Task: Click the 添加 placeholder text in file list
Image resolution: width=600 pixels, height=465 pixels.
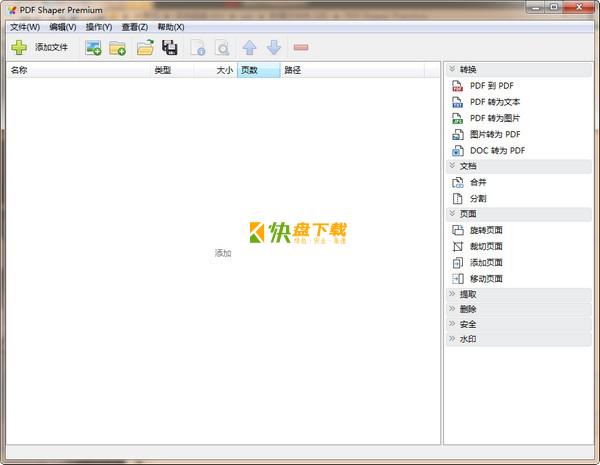Action: coord(223,253)
